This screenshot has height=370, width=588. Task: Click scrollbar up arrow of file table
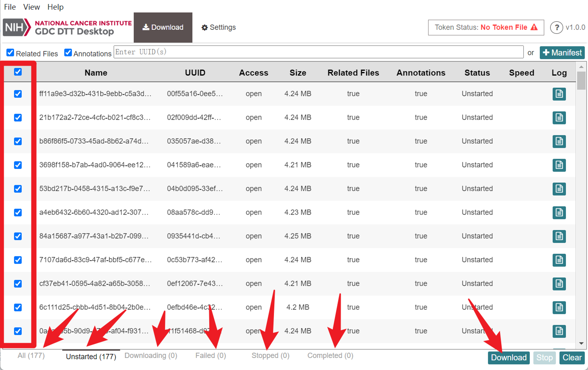pyautogui.click(x=581, y=67)
